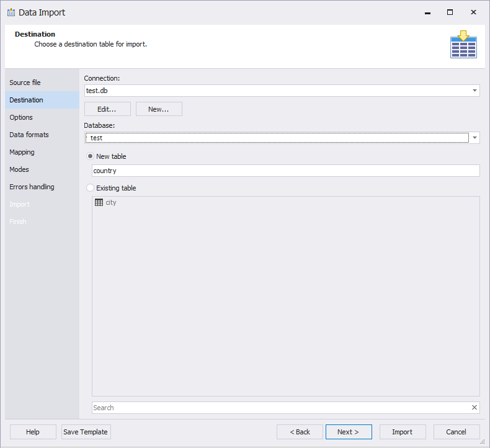Open the Connection dropdown arrow
The width and height of the screenshot is (490, 448).
[474, 91]
